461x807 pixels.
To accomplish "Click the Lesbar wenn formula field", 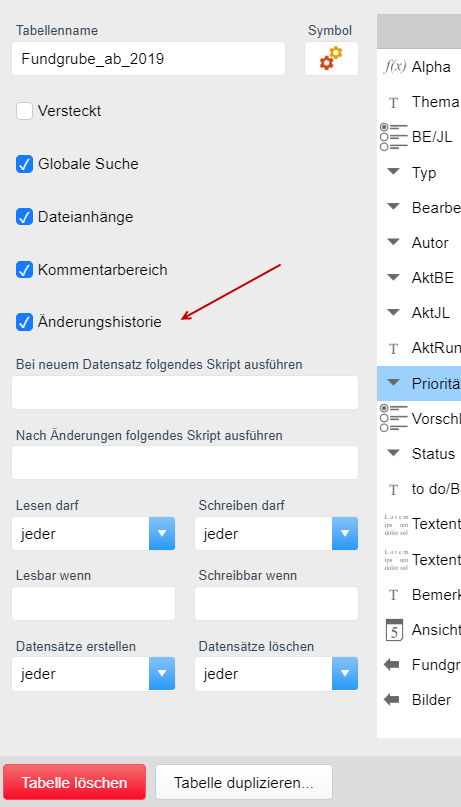I will 93,604.
